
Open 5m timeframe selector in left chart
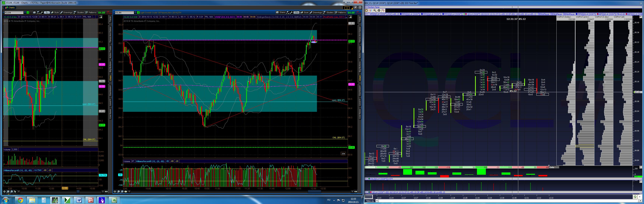(x=47, y=12)
